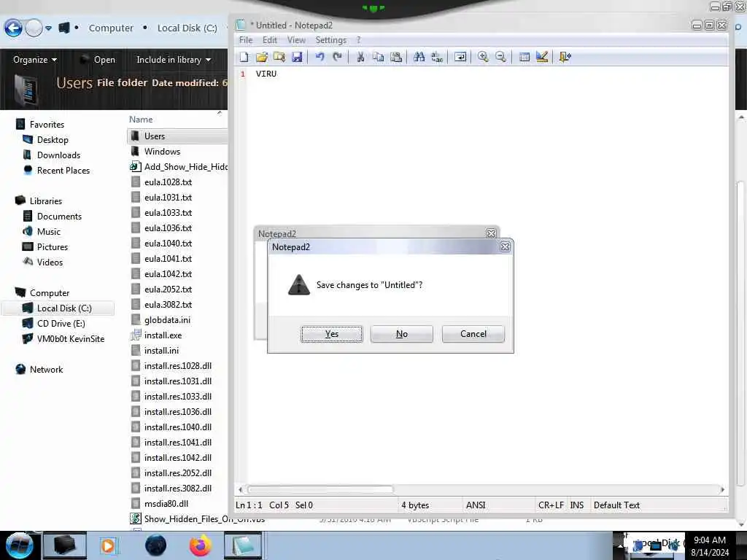Click the CR+LF line ending indicator

click(551, 505)
